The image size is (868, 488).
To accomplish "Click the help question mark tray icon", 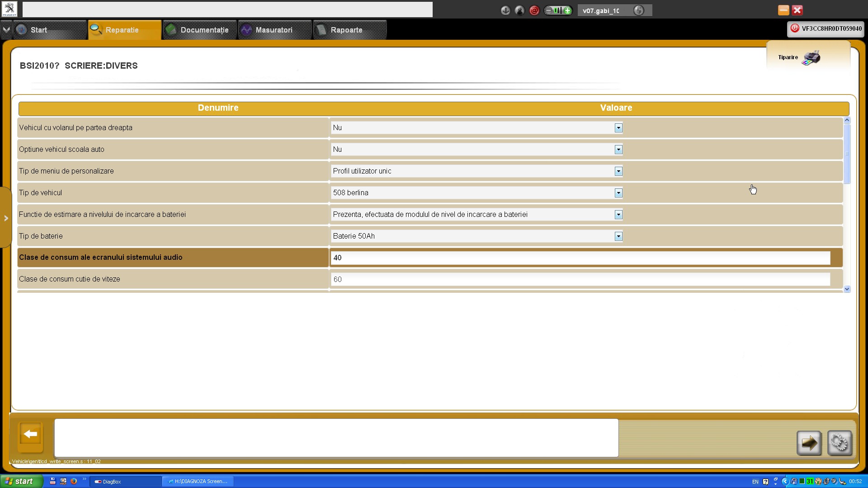I will pos(765,481).
